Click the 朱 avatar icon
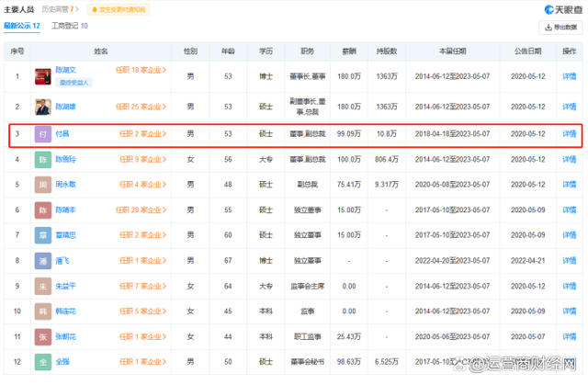 click(43, 287)
